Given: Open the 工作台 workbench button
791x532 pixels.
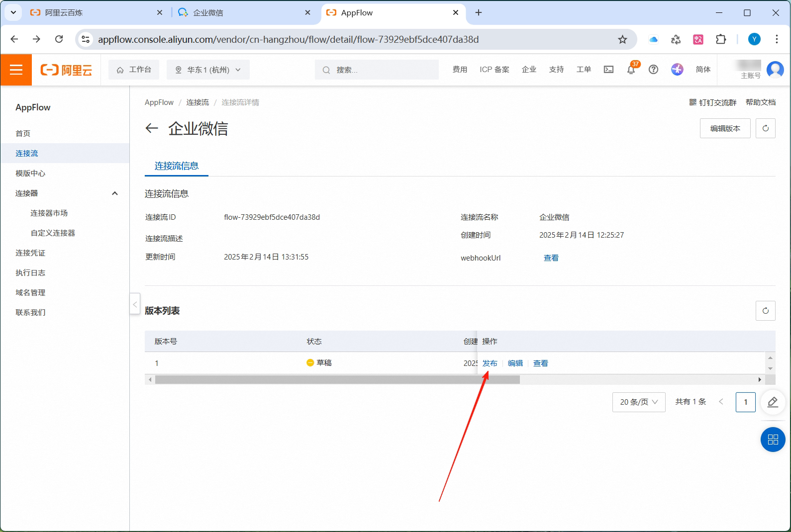Looking at the screenshot, I should click(134, 70).
